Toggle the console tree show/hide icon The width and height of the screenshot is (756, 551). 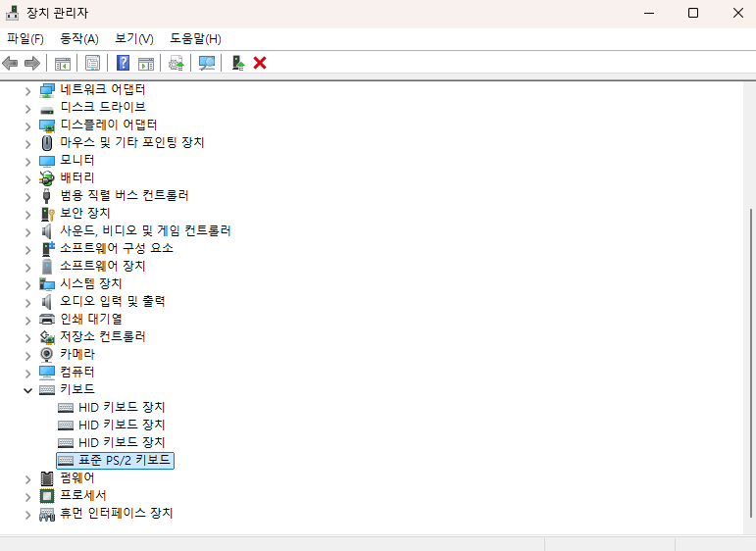(62, 63)
